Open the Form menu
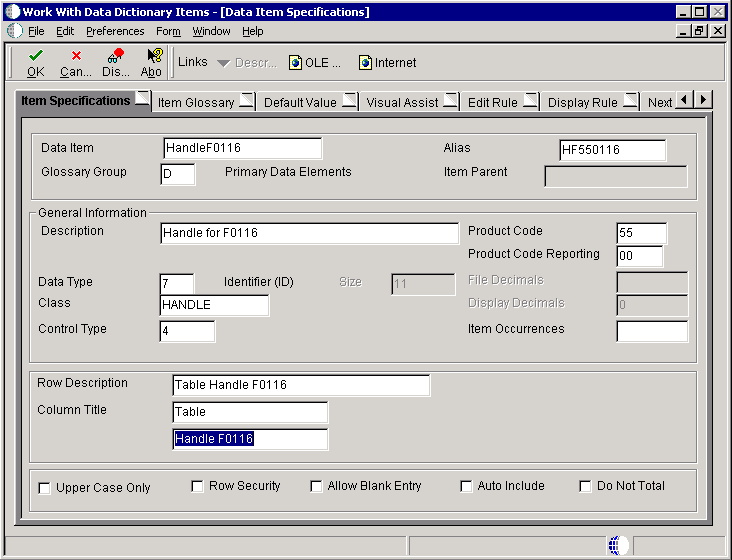Screen dimensions: 732x560 (168, 31)
